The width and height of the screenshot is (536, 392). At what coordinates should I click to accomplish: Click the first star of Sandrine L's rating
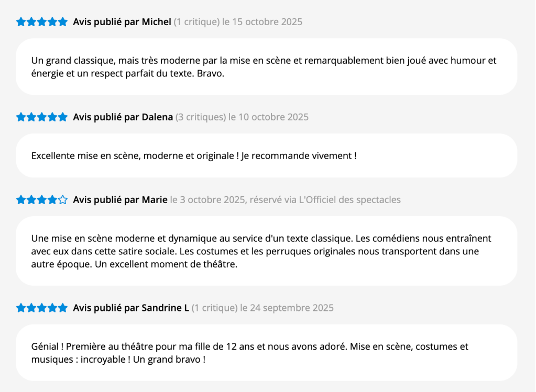pos(21,308)
